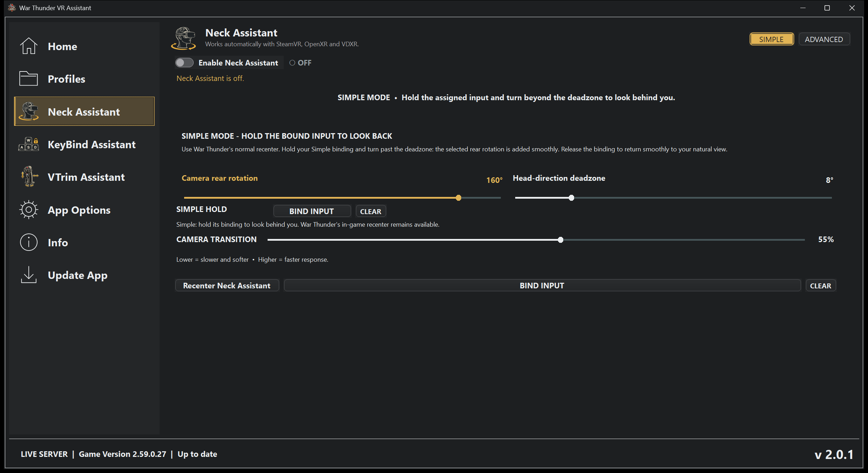Open App Options page
The image size is (868, 473).
(84, 210)
